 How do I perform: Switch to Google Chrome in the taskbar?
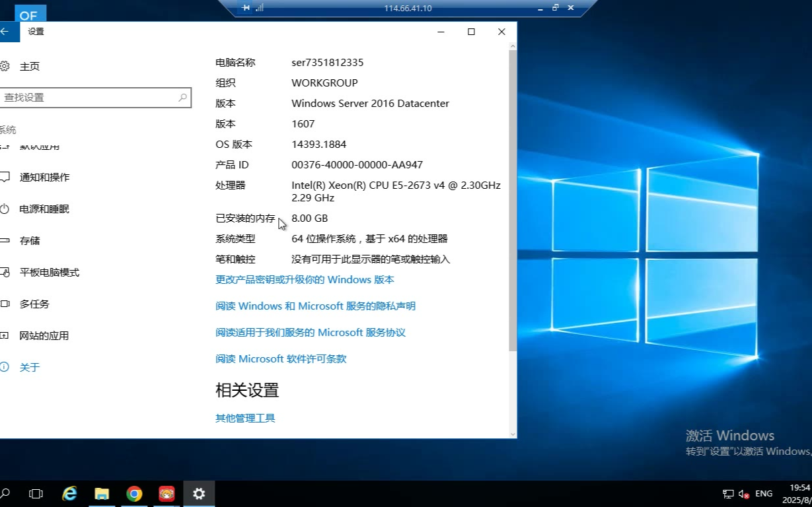pyautogui.click(x=134, y=493)
